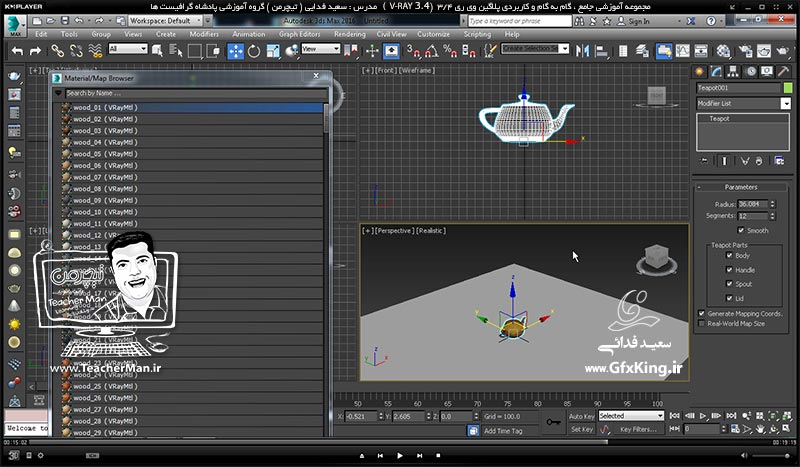Toggle the Angle Snap button

[x=431, y=51]
